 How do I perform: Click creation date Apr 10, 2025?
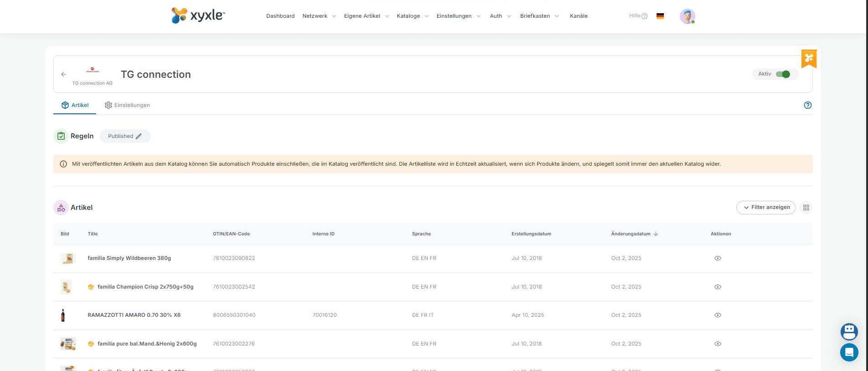tap(528, 315)
